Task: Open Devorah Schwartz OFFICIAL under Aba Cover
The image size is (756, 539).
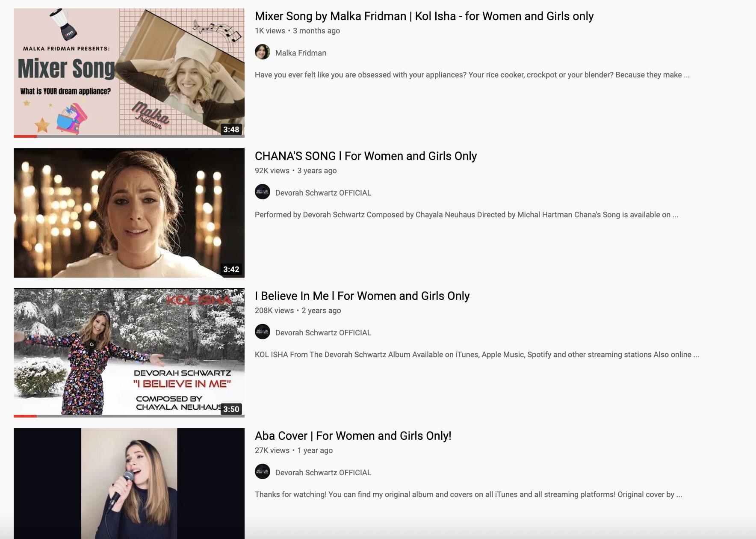Action: [323, 473]
